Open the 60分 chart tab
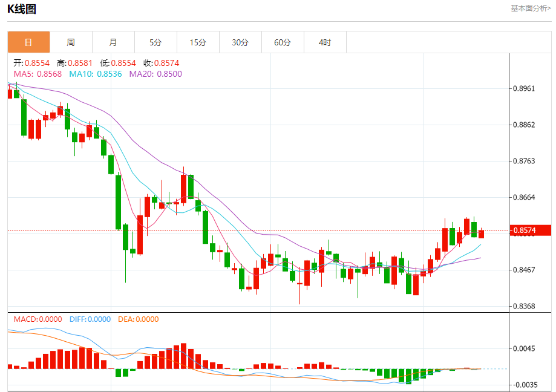Screen dimensions: 556x392 [x=283, y=42]
